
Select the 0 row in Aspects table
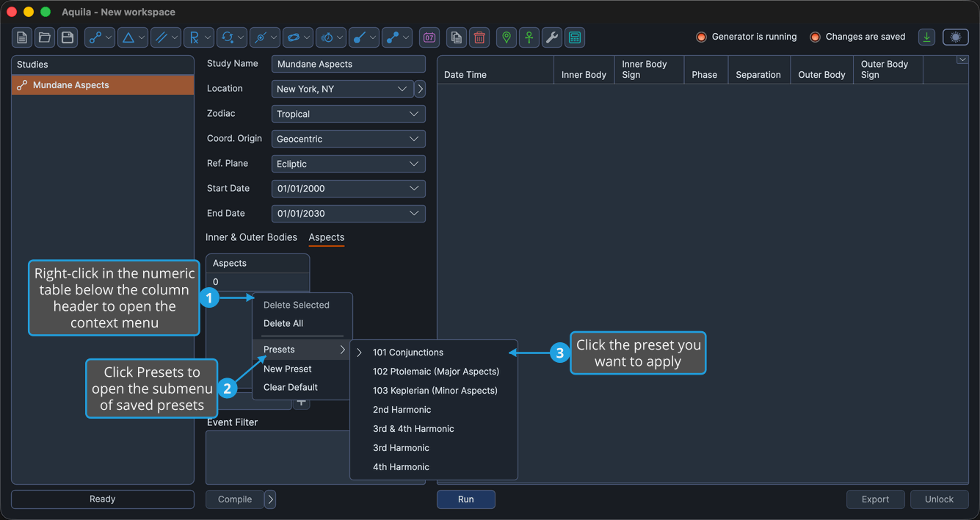[258, 282]
